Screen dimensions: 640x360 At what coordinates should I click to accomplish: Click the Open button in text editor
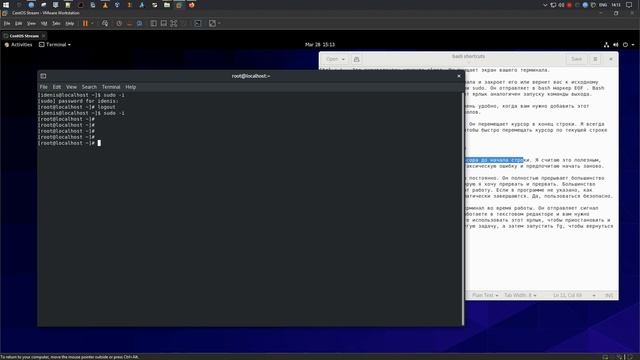[x=336, y=59]
